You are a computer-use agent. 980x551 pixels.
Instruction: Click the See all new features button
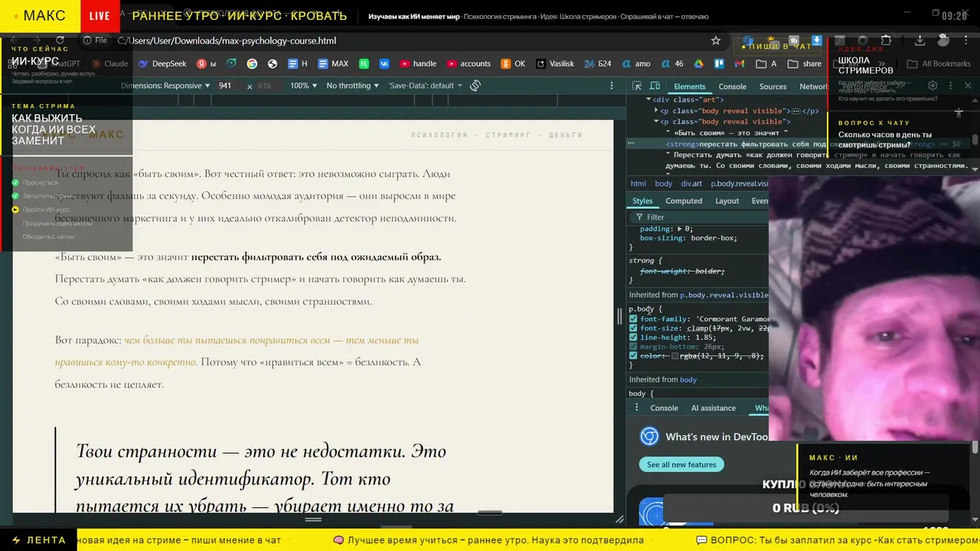(681, 465)
